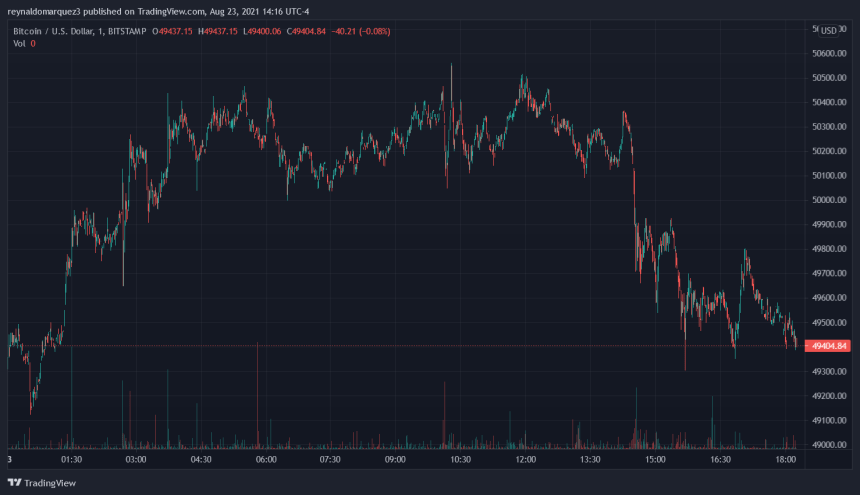Click the 50300.00 price axis label

(x=829, y=127)
